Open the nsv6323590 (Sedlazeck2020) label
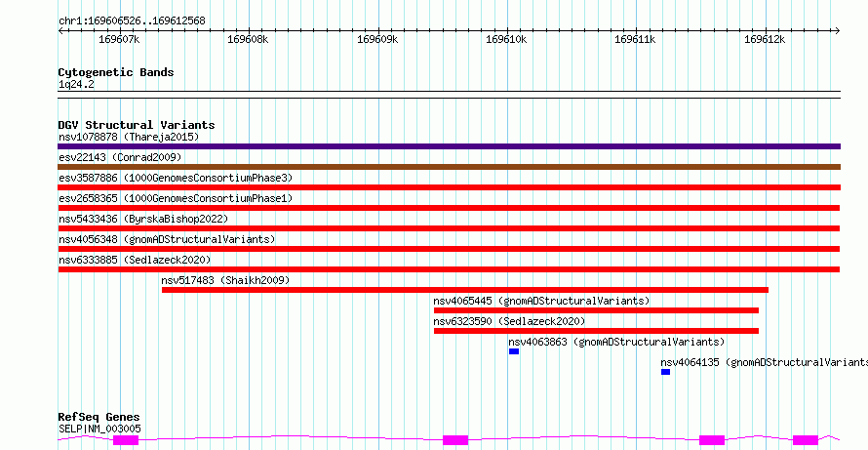This screenshot has width=868, height=450. click(x=509, y=321)
